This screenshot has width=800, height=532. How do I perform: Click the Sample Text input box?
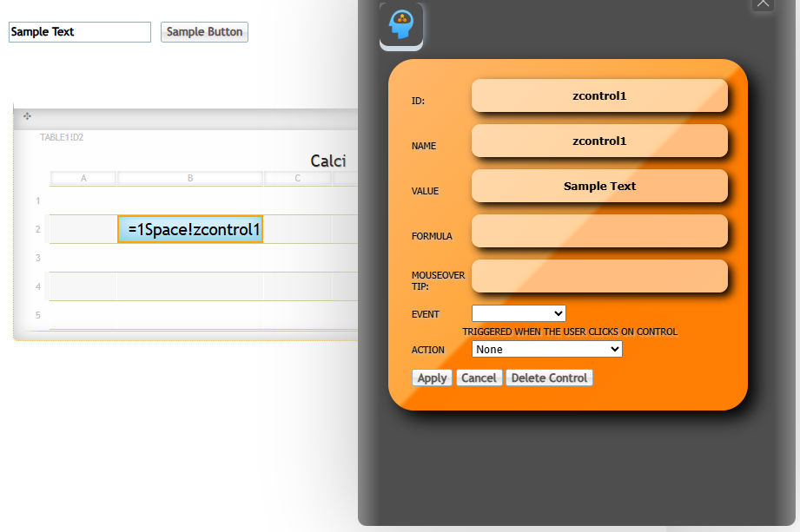(80, 32)
